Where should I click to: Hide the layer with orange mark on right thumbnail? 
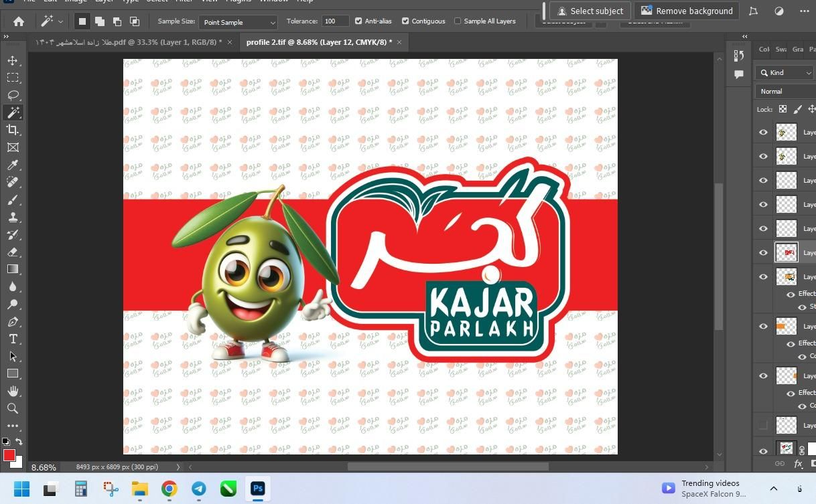[x=763, y=375]
